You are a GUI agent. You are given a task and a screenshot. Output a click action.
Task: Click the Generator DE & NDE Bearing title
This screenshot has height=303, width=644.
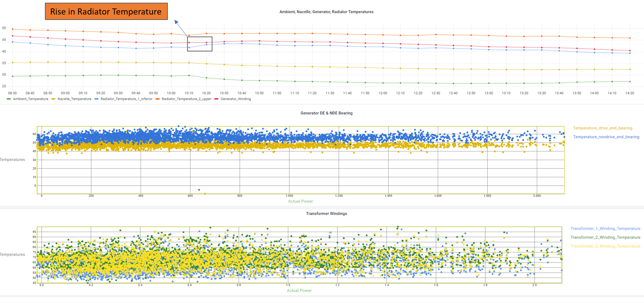click(x=327, y=113)
